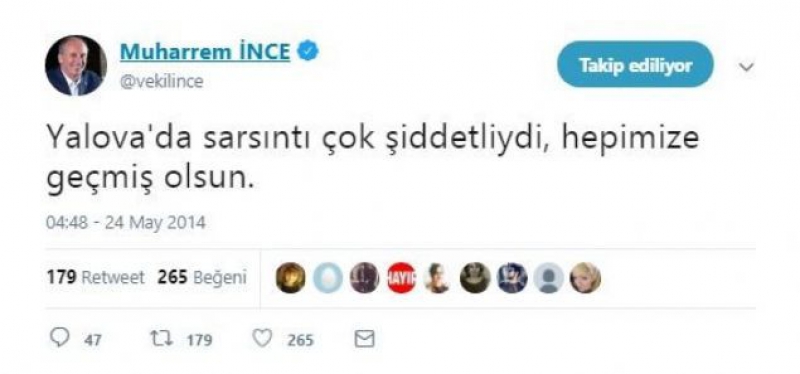
Task: Select the red HAYIR avatar
Action: [401, 278]
